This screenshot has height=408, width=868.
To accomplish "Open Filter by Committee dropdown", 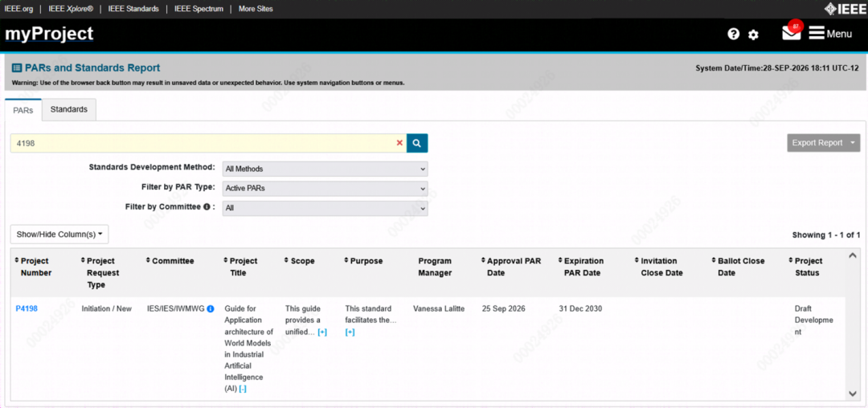I will tap(325, 209).
